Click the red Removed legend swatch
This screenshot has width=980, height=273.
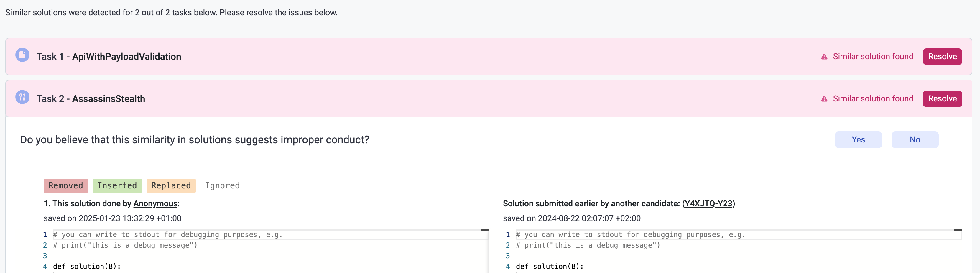click(x=65, y=185)
